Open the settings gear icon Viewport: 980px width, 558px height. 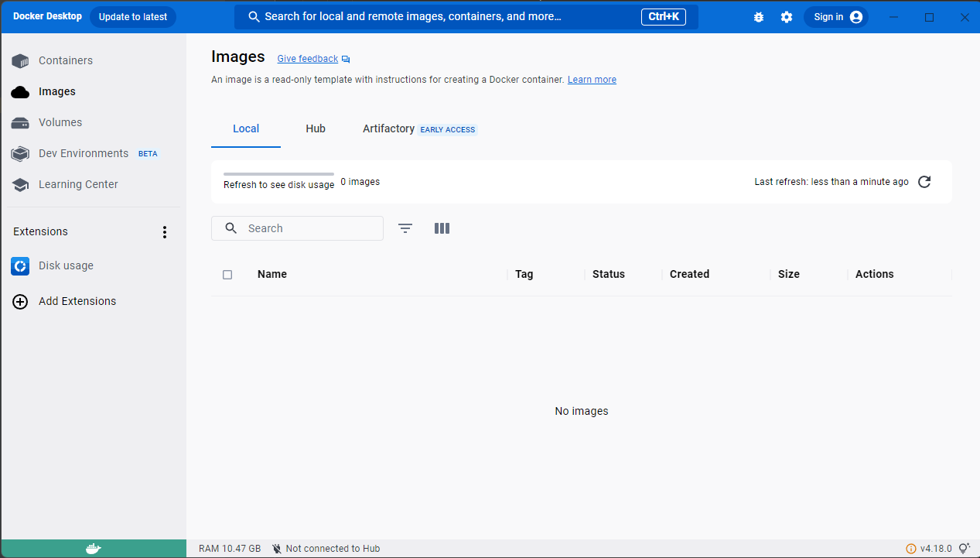tap(787, 17)
